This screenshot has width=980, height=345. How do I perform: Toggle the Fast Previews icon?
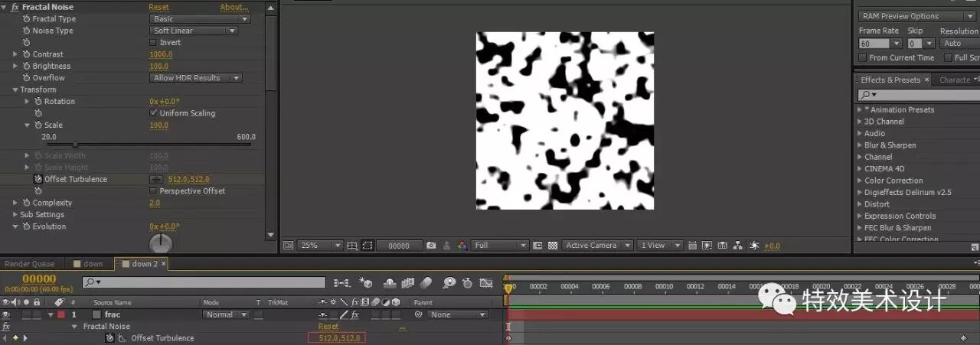(707, 246)
